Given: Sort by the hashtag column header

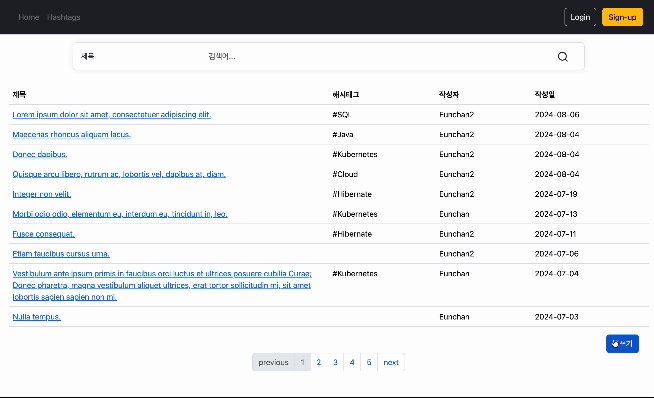Looking at the screenshot, I should (345, 94).
